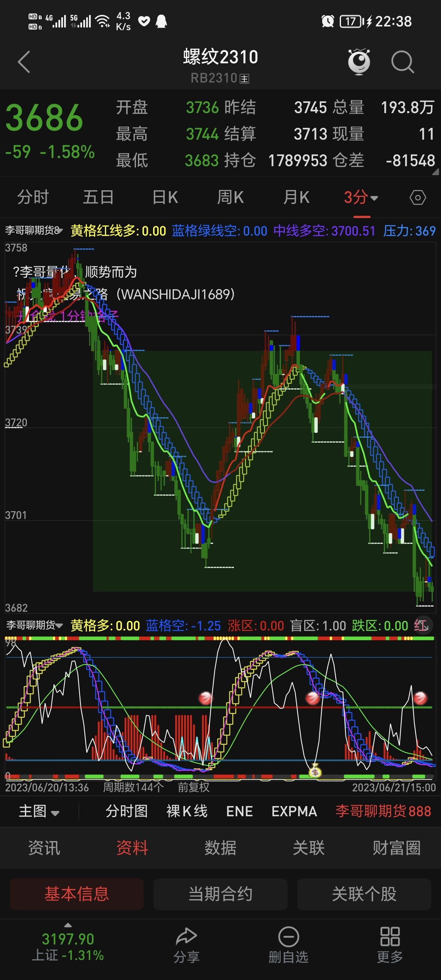Tap the 当期合约 button
This screenshot has height=980, width=441.
click(x=220, y=894)
